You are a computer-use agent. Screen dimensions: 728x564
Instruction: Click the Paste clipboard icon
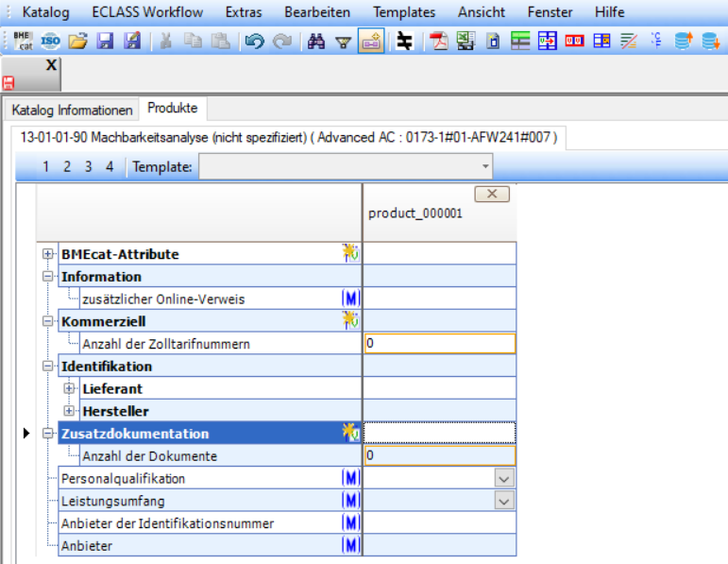click(221, 41)
